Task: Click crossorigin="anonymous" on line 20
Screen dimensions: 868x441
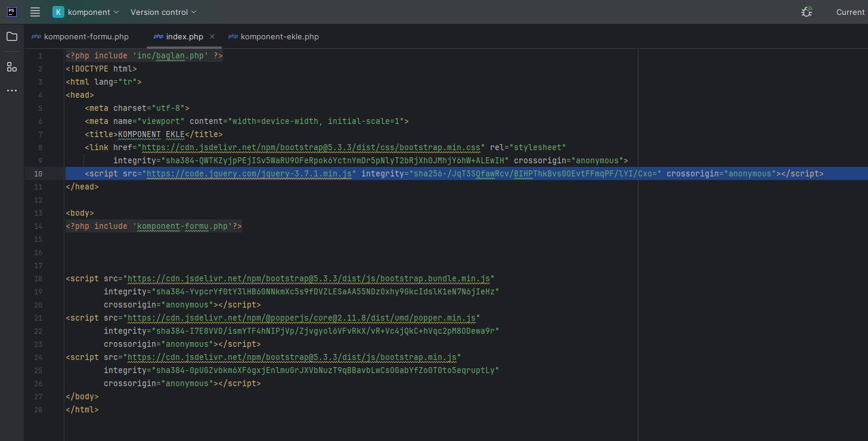Action: [159, 305]
